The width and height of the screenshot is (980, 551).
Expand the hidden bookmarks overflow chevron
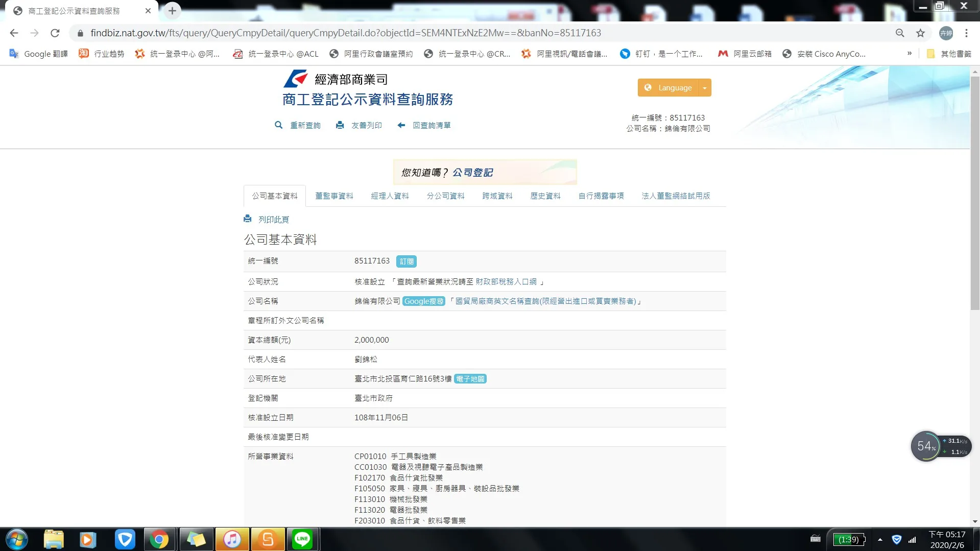tap(910, 54)
